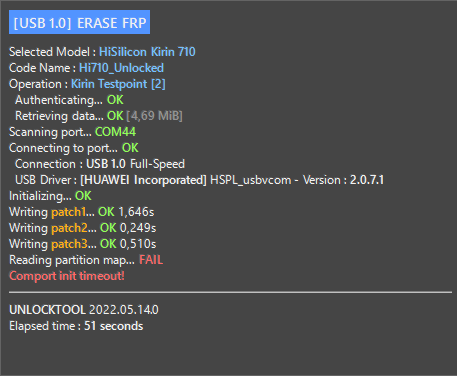The width and height of the screenshot is (460, 376).
Task: Click the red FAIL status text
Action: [151, 260]
